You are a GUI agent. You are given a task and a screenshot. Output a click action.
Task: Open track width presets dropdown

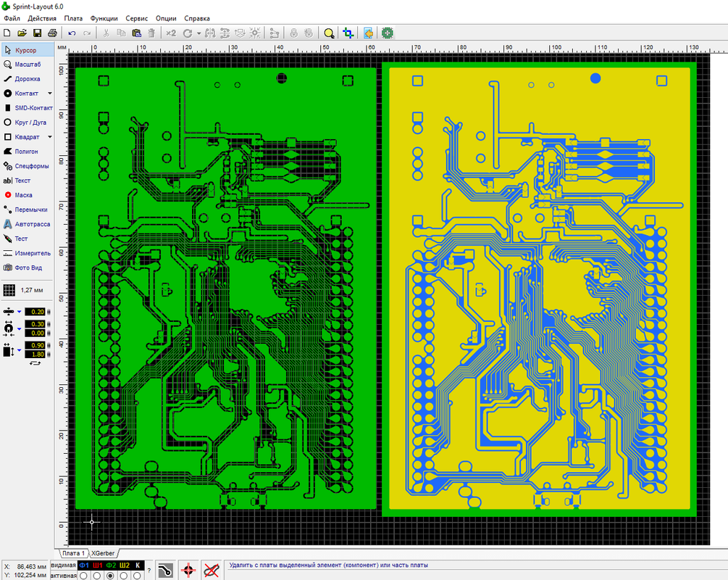point(19,312)
